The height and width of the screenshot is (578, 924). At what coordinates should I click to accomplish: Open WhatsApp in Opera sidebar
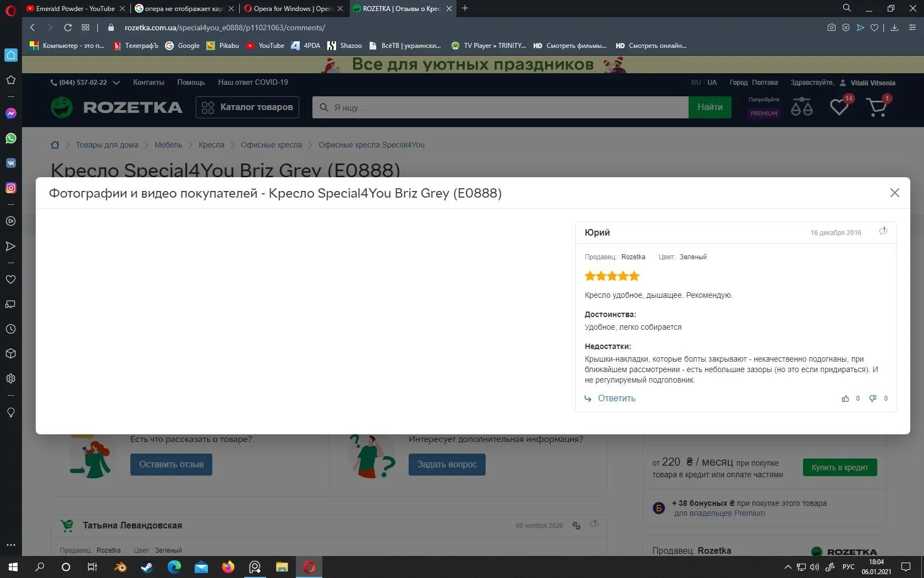(x=10, y=138)
